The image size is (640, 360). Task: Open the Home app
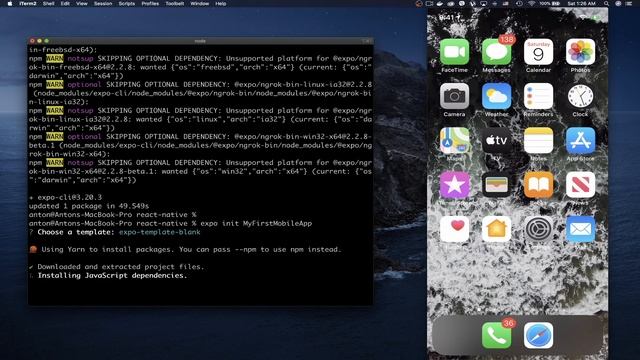click(496, 229)
